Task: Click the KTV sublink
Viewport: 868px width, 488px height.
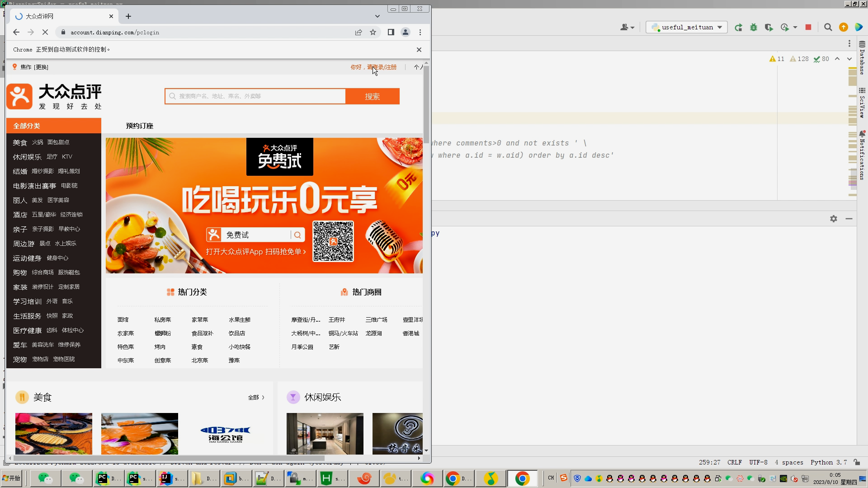Action: (67, 156)
